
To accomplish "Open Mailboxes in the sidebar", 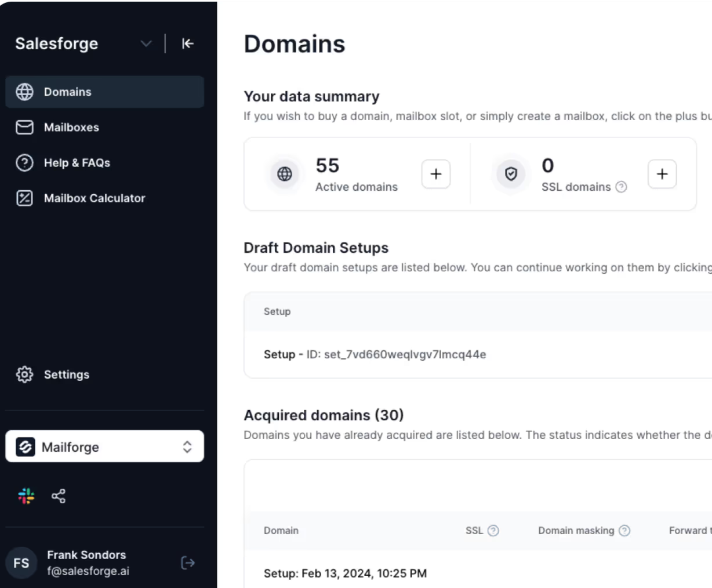I will coord(104,127).
